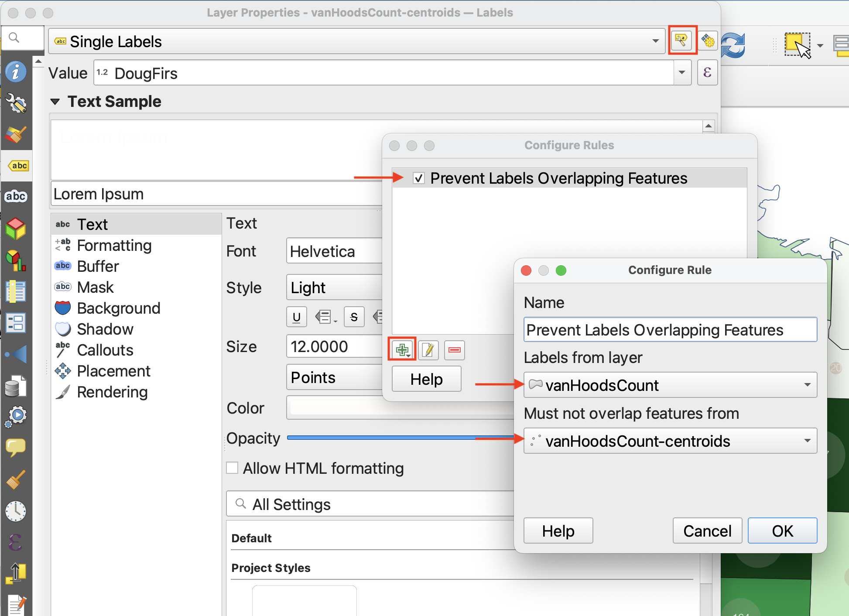Open the Information tab icon in sidebar
Image resolution: width=849 pixels, height=616 pixels.
coord(16,72)
